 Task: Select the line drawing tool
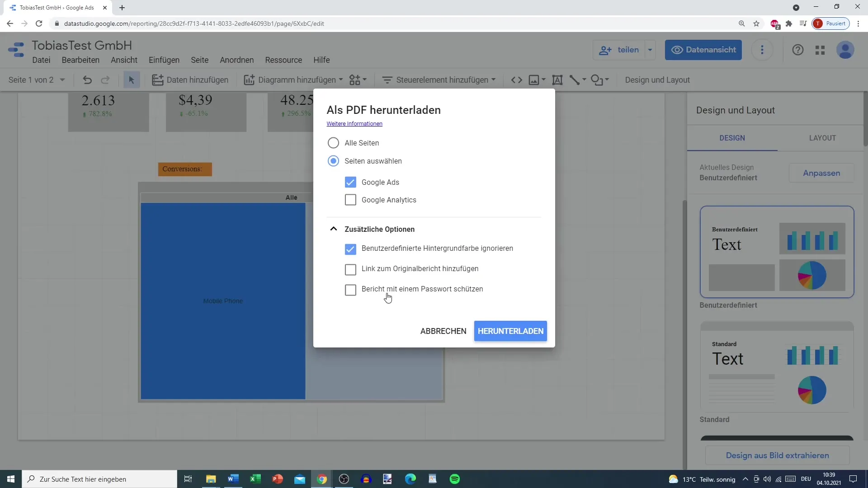pos(575,80)
